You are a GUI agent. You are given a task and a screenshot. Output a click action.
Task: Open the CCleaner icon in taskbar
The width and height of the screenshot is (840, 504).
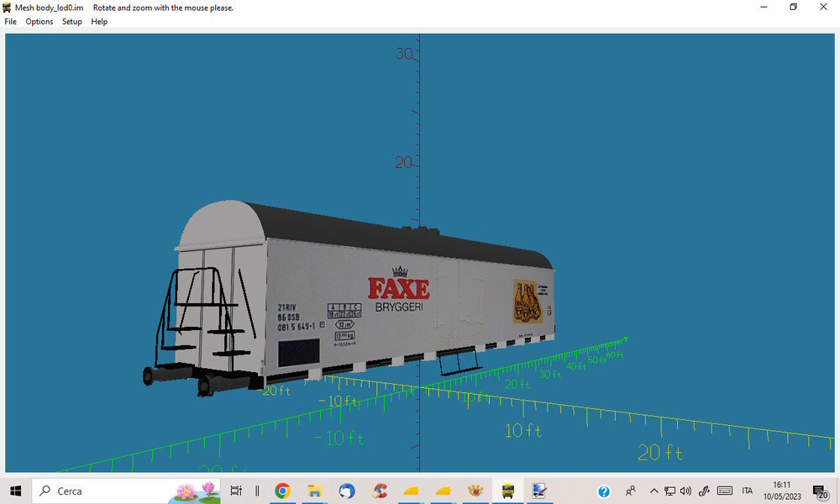pos(380,491)
